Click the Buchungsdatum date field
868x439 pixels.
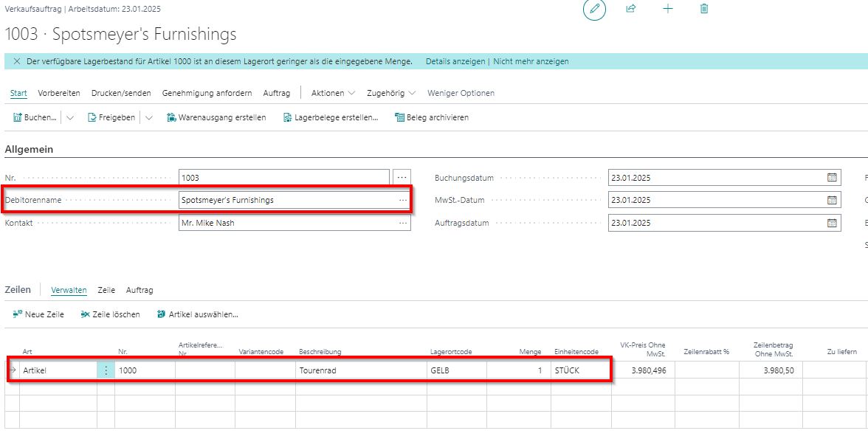coord(724,178)
